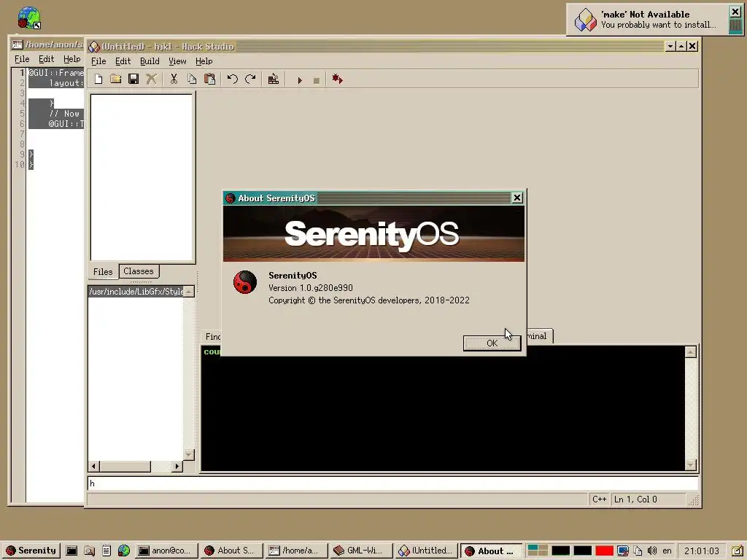Open the View menu
The width and height of the screenshot is (747, 560).
[x=177, y=61]
